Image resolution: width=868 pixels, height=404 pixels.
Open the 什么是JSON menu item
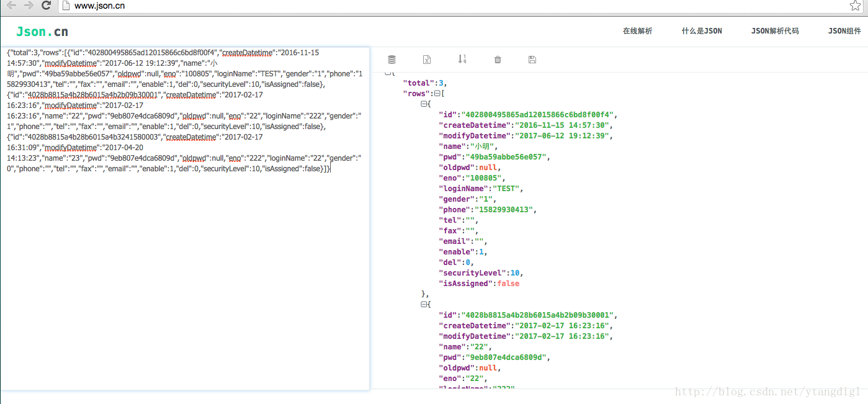pyautogui.click(x=702, y=31)
